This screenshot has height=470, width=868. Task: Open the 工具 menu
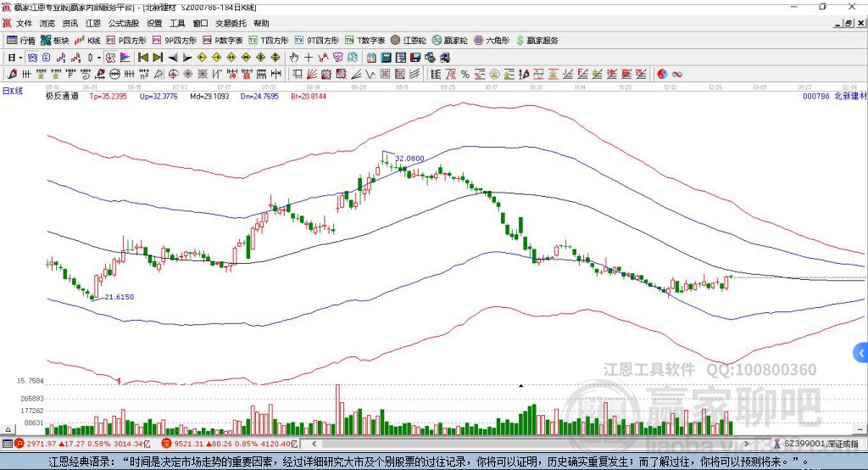tap(177, 23)
